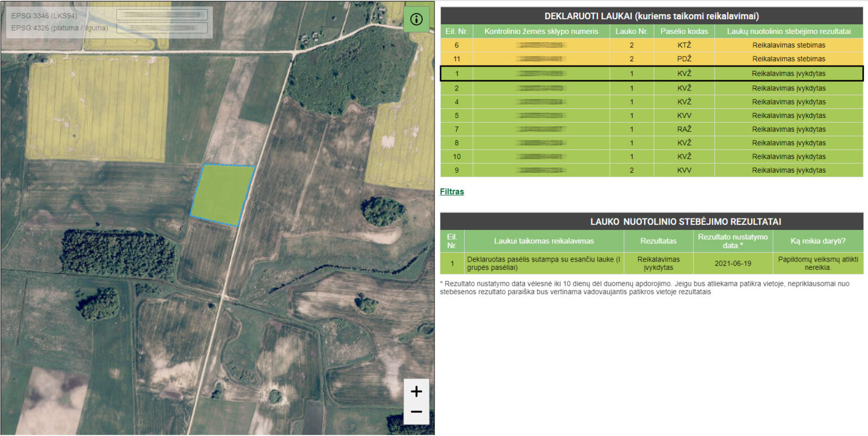Click the selected row with Eil. Nr. 1
The width and height of the screenshot is (868, 436).
(651, 73)
